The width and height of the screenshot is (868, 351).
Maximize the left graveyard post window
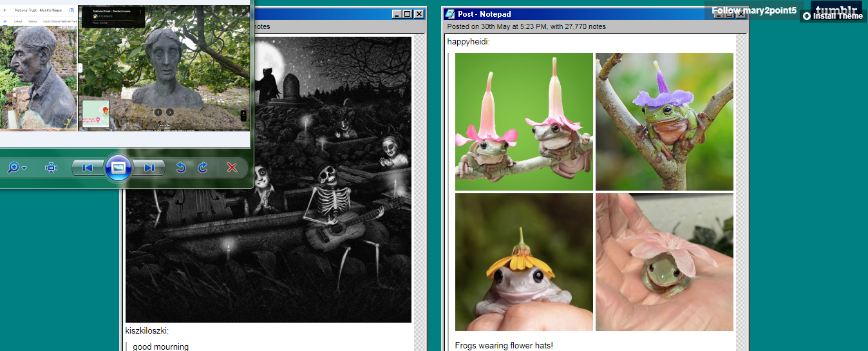[x=408, y=14]
